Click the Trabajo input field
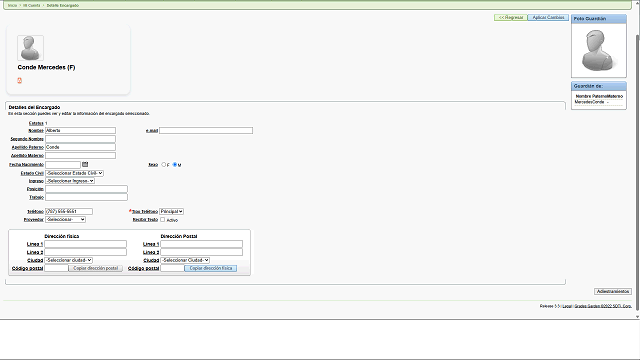This screenshot has width=640, height=360. (86, 197)
